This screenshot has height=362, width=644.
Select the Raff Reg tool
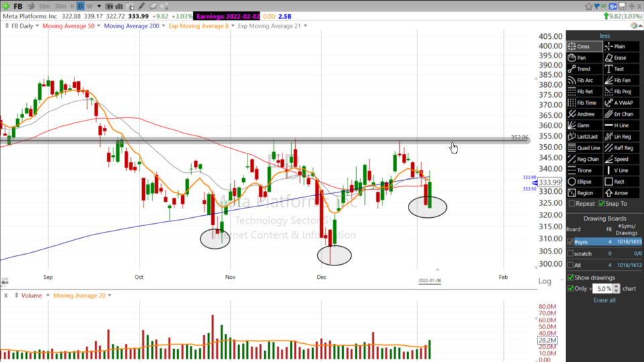click(622, 147)
